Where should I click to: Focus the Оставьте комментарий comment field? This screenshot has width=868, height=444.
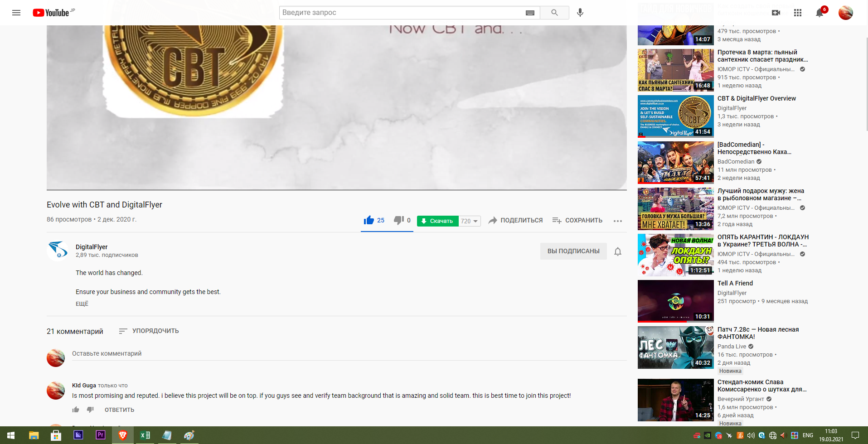349,354
